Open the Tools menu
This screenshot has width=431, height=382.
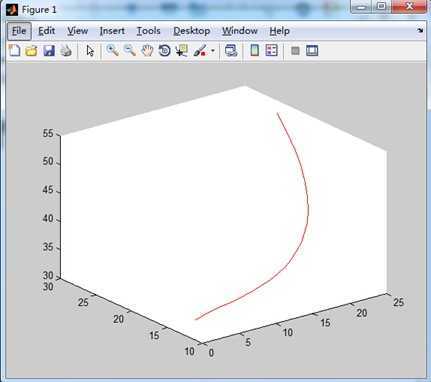(x=148, y=31)
